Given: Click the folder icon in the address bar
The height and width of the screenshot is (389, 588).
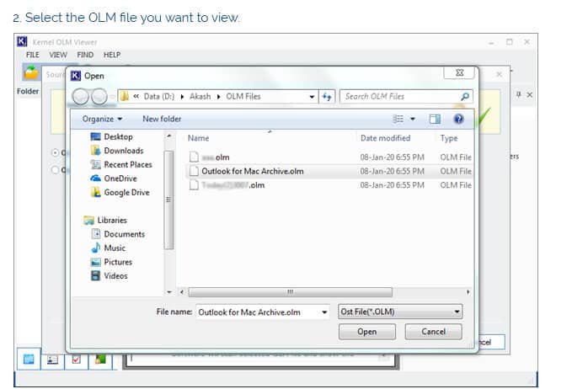Looking at the screenshot, I should (x=125, y=97).
